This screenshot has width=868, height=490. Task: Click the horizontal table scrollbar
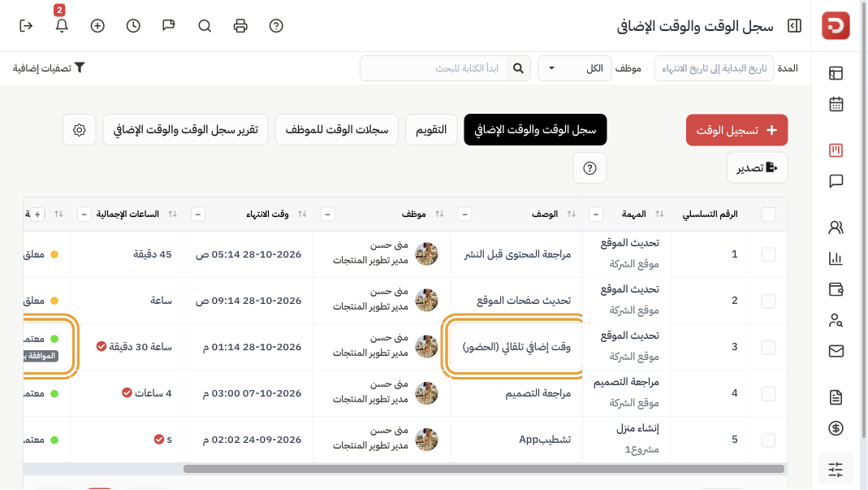(484, 469)
